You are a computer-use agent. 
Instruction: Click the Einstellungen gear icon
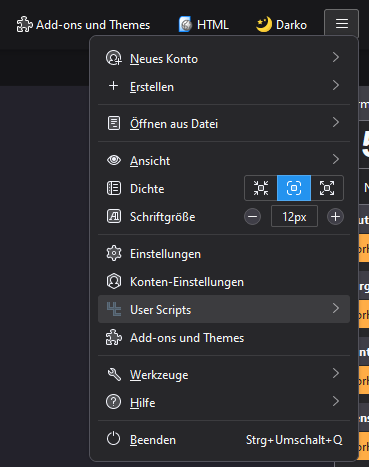114,254
